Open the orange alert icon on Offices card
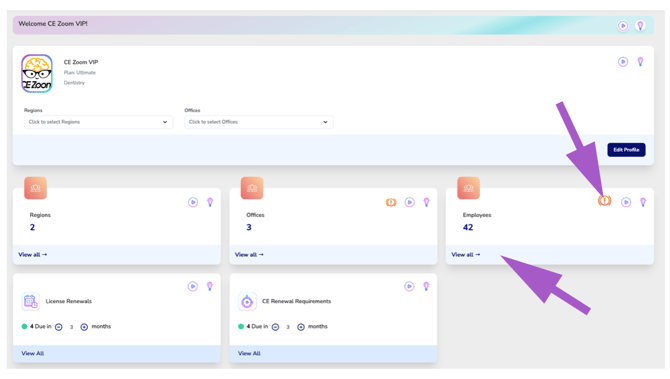Screen dimensions: 670x379 point(391,202)
